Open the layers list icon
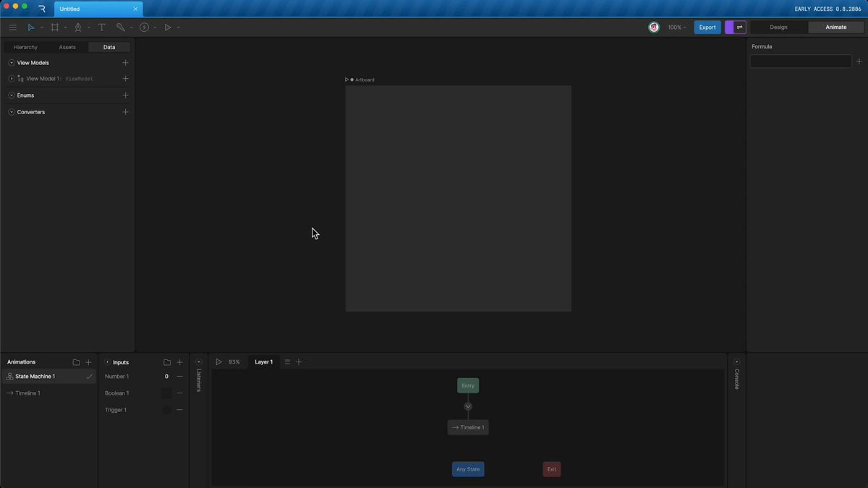Viewport: 868px width, 488px height. click(x=287, y=361)
